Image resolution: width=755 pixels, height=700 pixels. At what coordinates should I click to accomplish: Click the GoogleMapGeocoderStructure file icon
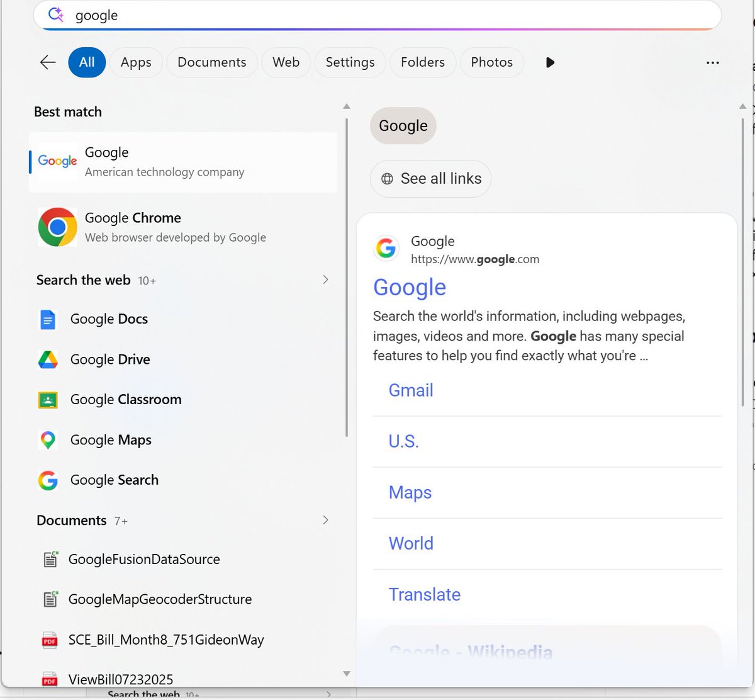(x=50, y=599)
